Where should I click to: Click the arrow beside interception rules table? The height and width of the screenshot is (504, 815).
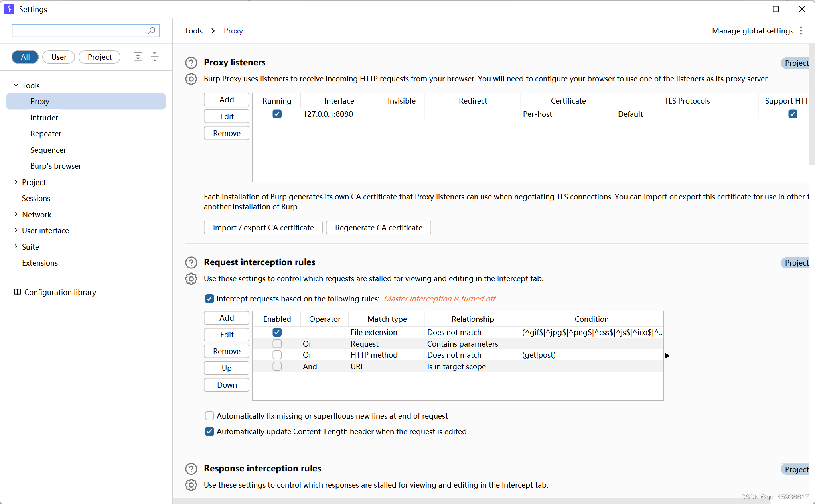[667, 356]
